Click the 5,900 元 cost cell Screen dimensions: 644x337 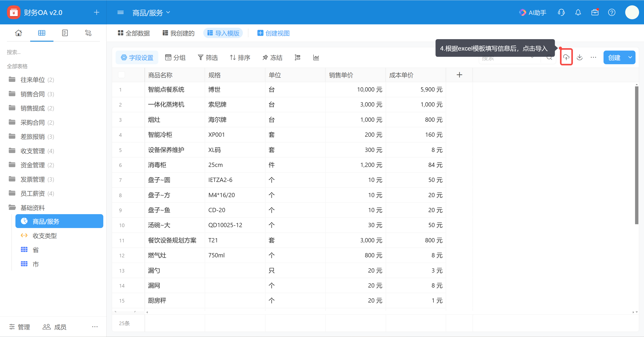click(415, 89)
